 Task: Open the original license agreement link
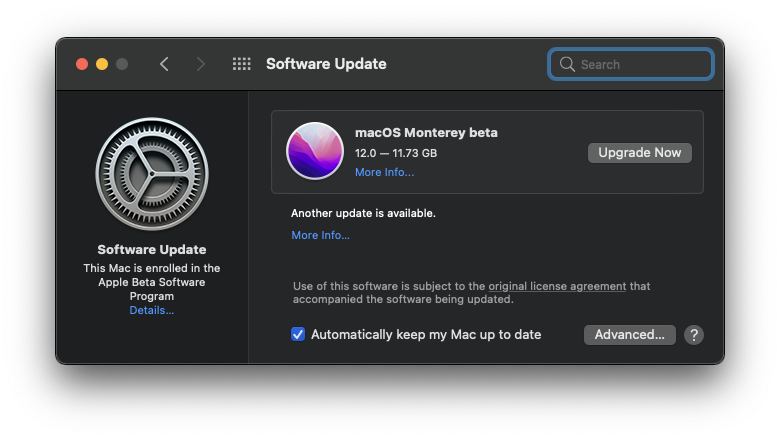557,286
